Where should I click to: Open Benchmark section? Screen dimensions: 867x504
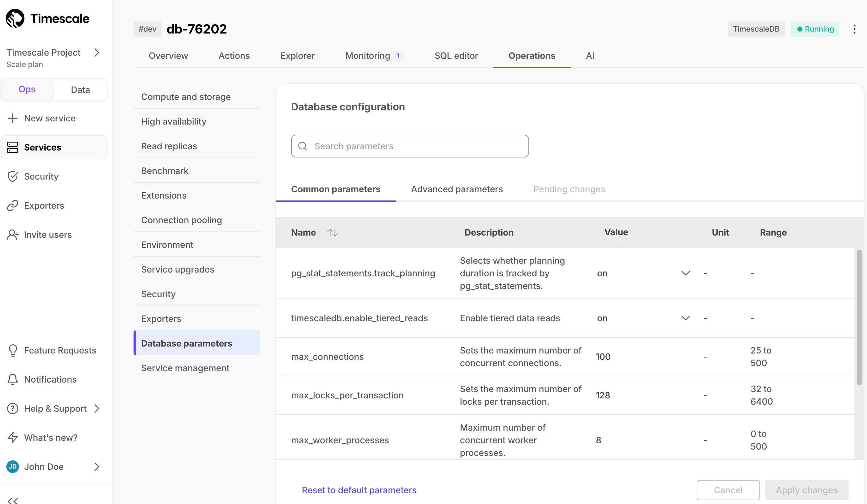click(x=196, y=171)
